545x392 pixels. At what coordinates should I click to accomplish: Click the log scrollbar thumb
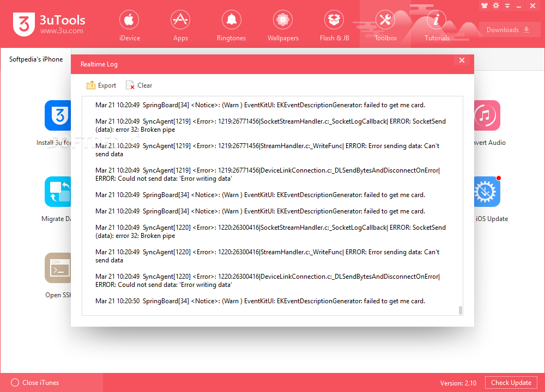coord(460,310)
